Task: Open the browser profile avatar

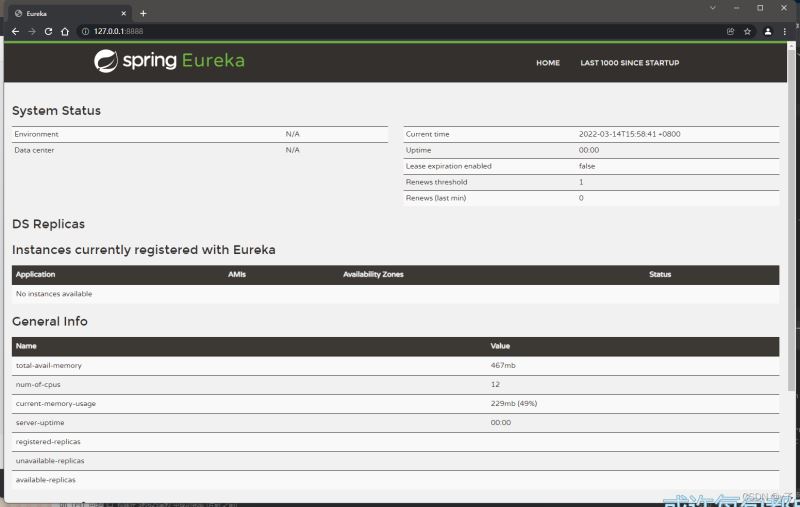Action: [768, 31]
